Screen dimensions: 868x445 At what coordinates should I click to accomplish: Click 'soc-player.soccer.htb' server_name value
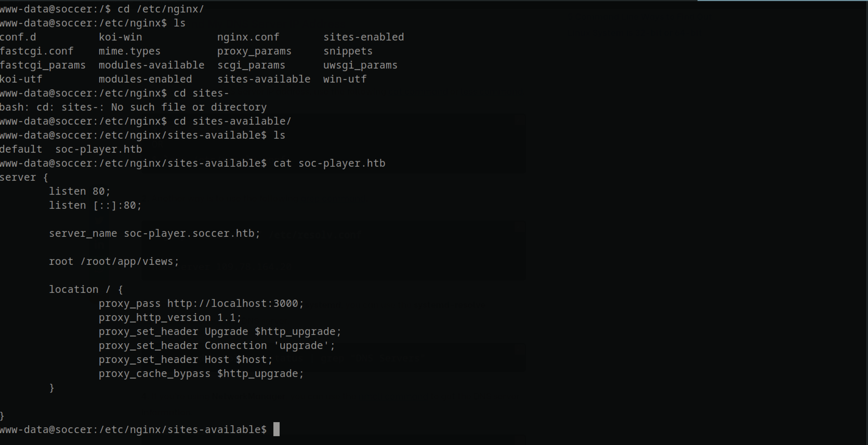189,233
